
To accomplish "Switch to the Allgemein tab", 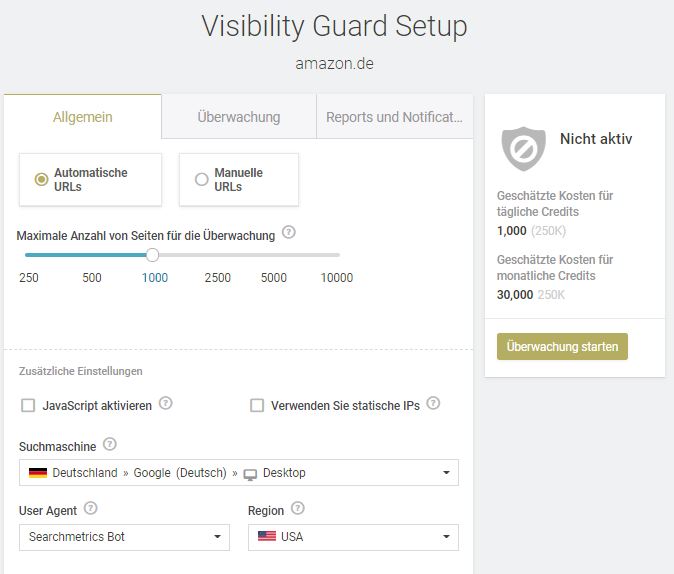I will pyautogui.click(x=83, y=117).
